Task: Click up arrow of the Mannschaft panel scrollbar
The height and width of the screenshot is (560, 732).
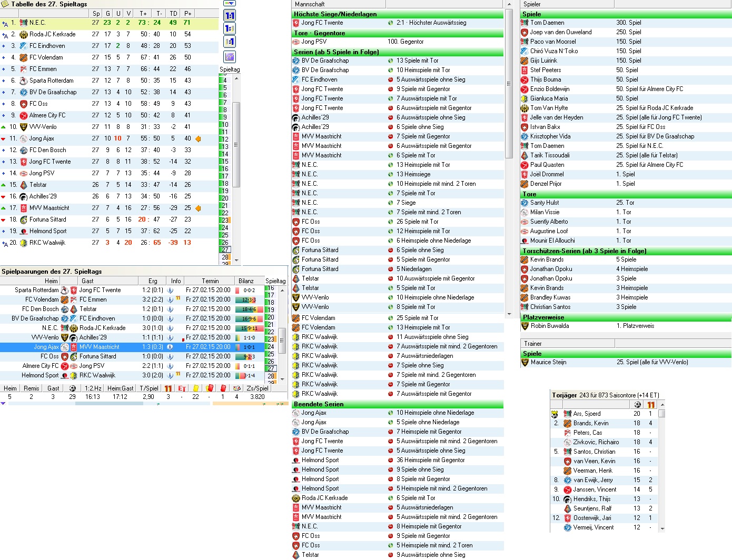Action: [x=509, y=4]
